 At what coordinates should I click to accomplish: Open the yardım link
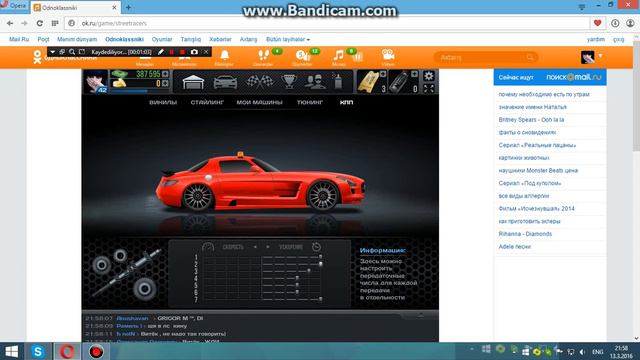coord(596,39)
